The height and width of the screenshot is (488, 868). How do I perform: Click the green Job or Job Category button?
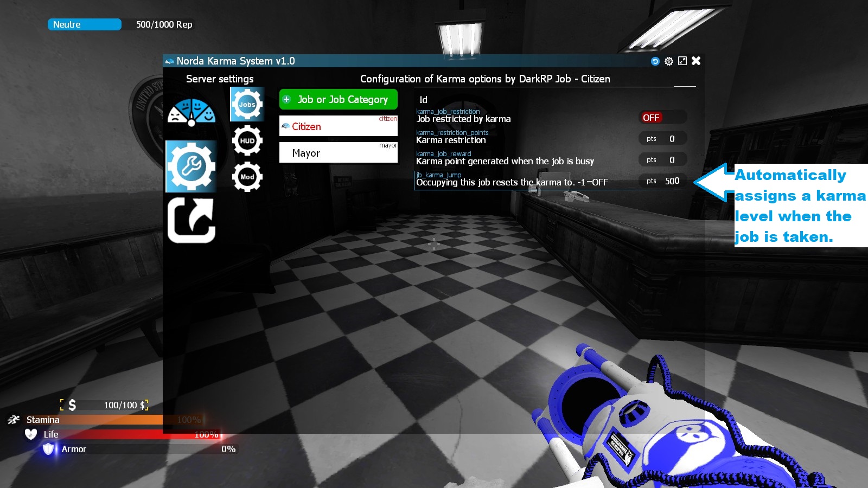339,99
